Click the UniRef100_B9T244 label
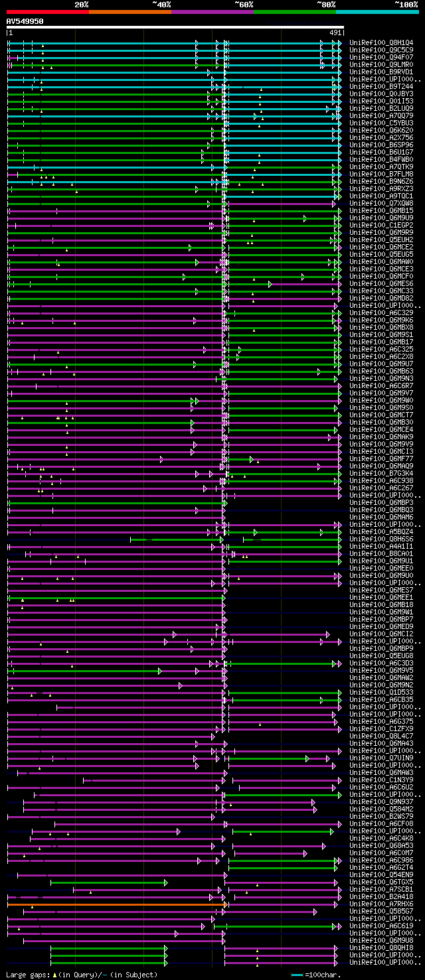 (x=381, y=86)
